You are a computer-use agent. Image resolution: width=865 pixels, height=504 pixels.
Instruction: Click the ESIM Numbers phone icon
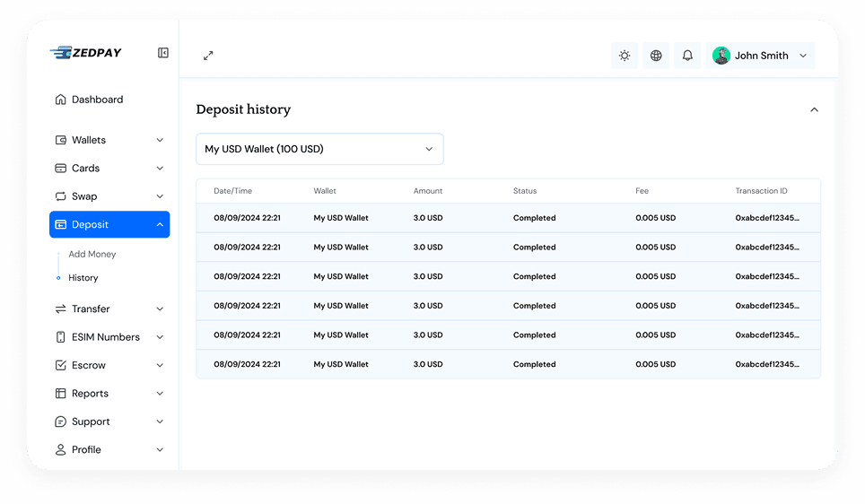(x=61, y=337)
